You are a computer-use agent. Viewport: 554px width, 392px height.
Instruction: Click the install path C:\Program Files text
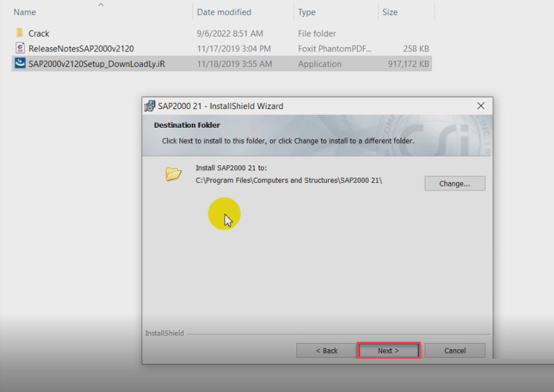pos(288,180)
